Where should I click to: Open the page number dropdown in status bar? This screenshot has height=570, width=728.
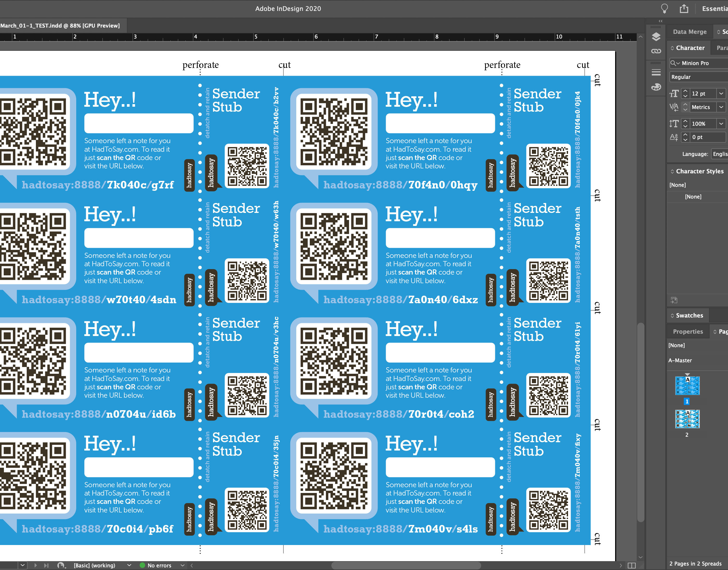(x=22, y=565)
